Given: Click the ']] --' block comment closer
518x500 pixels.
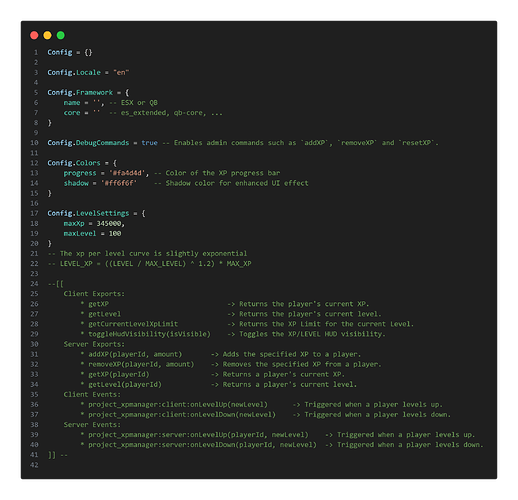Looking at the screenshot, I should (x=58, y=455).
